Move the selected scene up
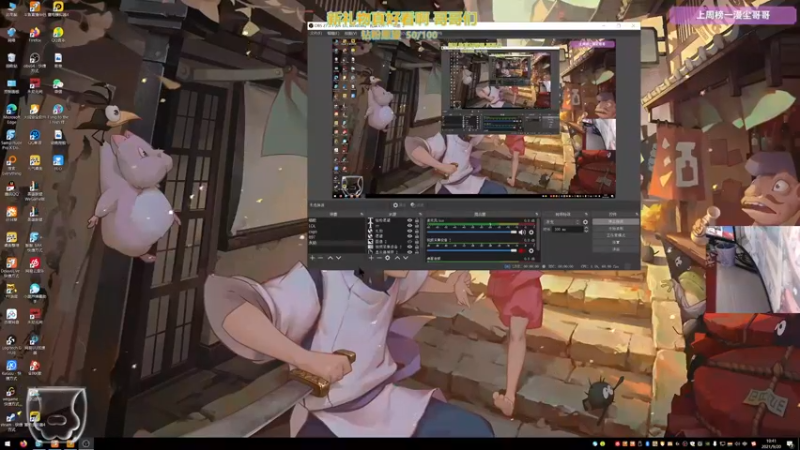This screenshot has height=450, width=800. pyautogui.click(x=331, y=258)
